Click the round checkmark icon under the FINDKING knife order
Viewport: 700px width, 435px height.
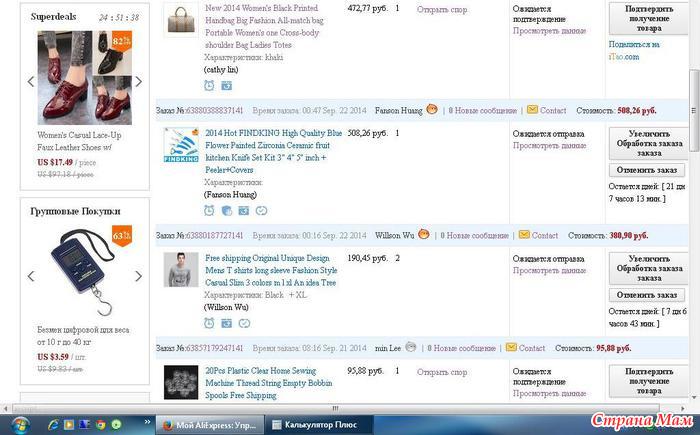(x=262, y=211)
